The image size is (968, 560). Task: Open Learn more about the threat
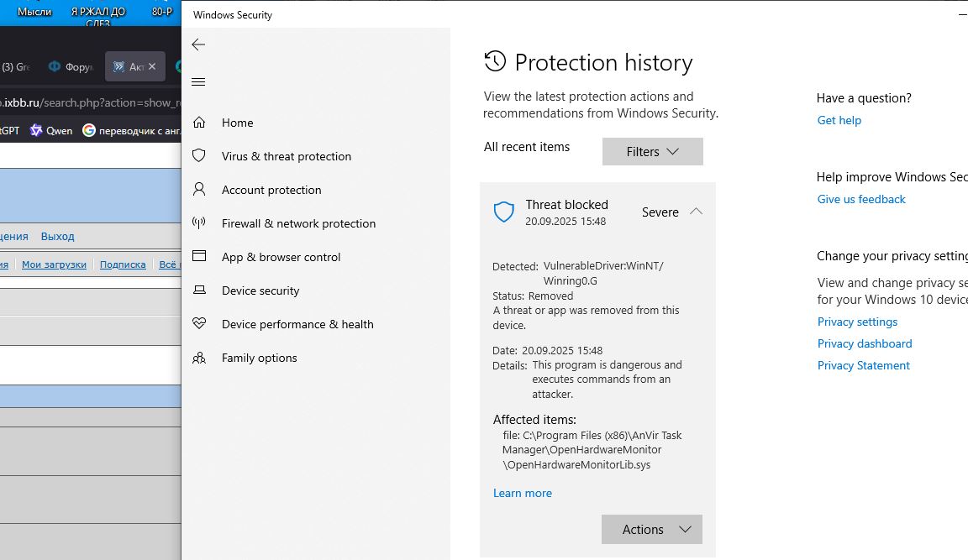click(522, 494)
